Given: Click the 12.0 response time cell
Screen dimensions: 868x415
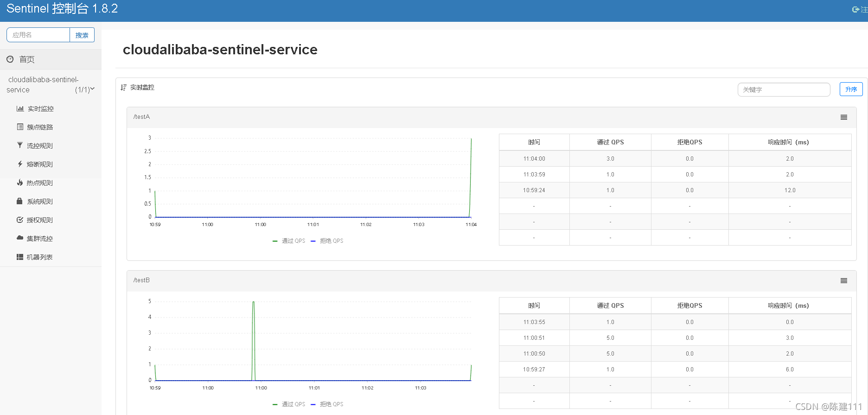Looking at the screenshot, I should coord(790,190).
